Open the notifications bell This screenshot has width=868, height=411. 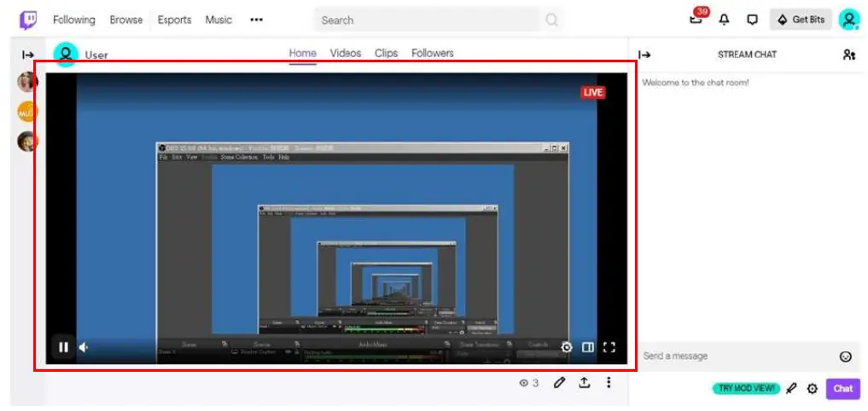(x=724, y=20)
